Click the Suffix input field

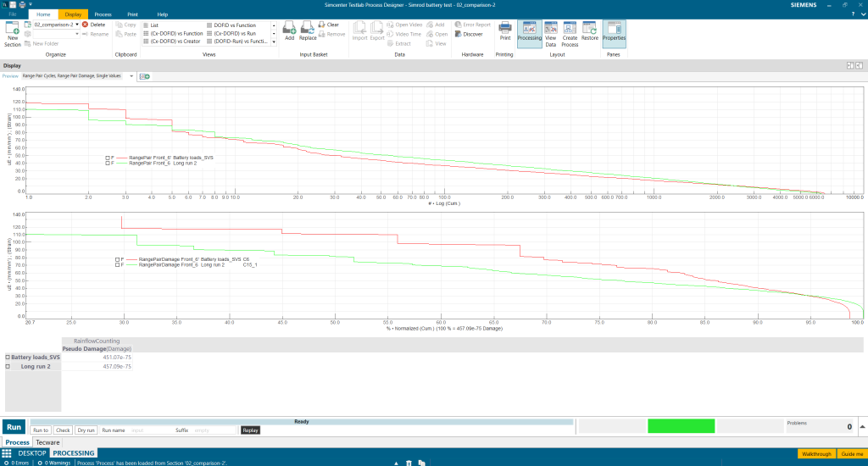coord(214,430)
